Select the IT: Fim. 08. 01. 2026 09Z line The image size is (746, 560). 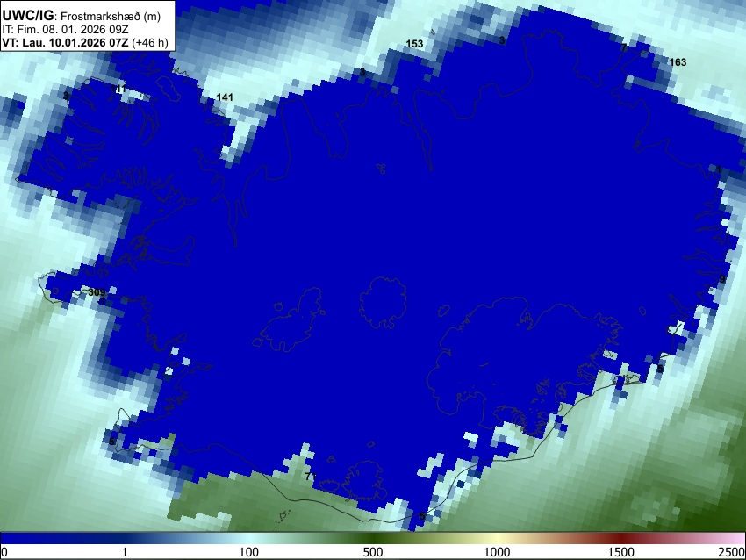65,30
